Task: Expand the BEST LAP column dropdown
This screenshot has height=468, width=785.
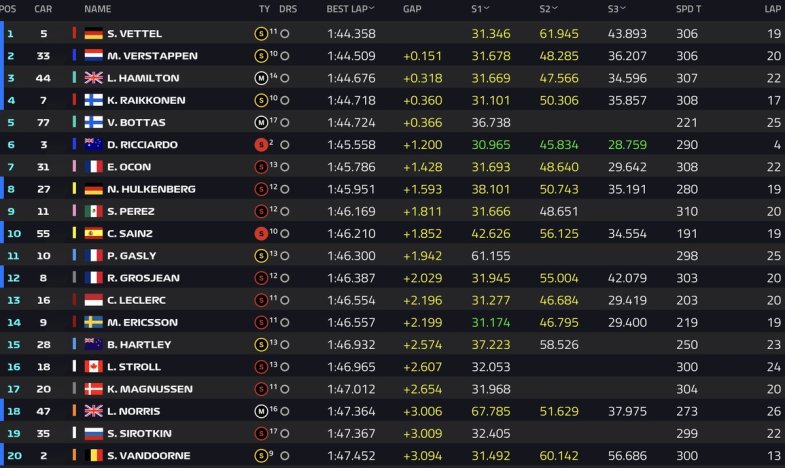Action: (371, 9)
